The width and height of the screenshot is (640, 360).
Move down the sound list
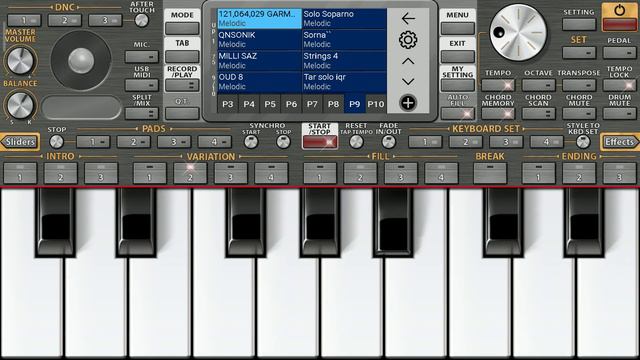click(408, 82)
